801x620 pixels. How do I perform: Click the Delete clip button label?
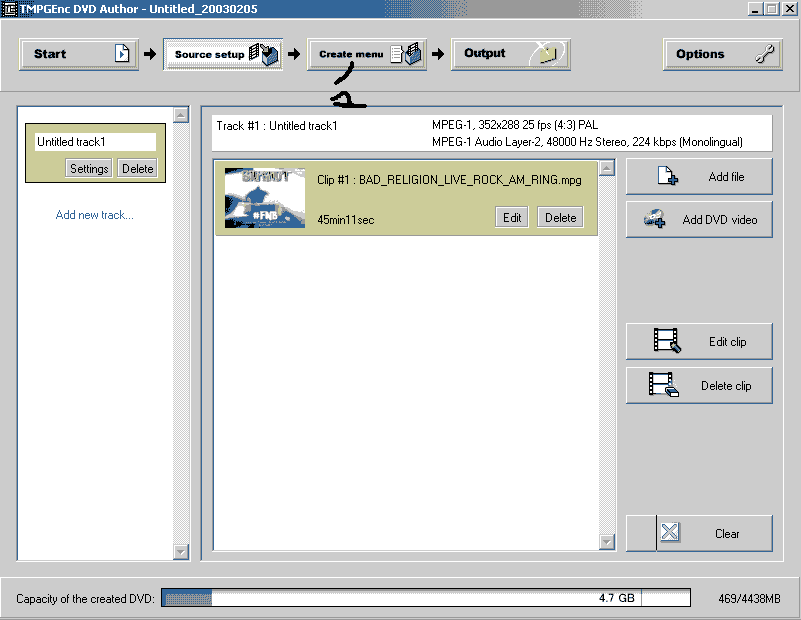pos(726,386)
